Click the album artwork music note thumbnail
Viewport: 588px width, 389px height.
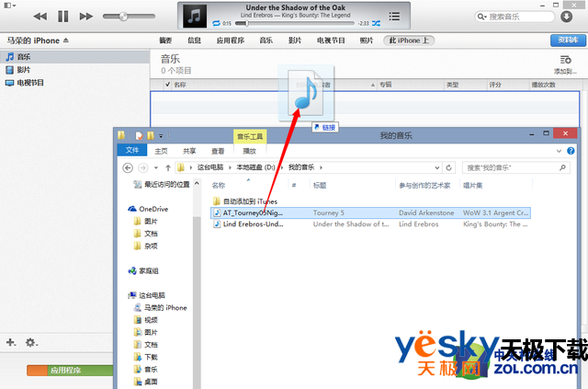pyautogui.click(x=194, y=17)
